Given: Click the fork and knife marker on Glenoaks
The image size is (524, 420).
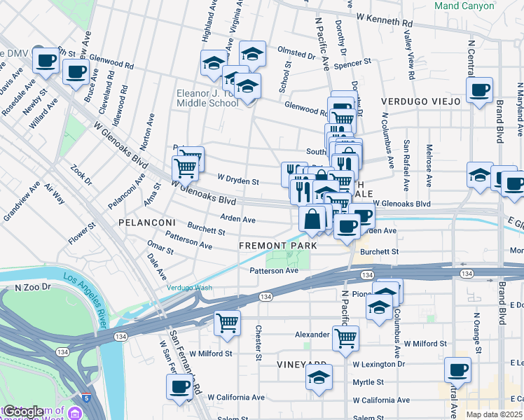Looking at the screenshot, I should pyautogui.click(x=303, y=192).
